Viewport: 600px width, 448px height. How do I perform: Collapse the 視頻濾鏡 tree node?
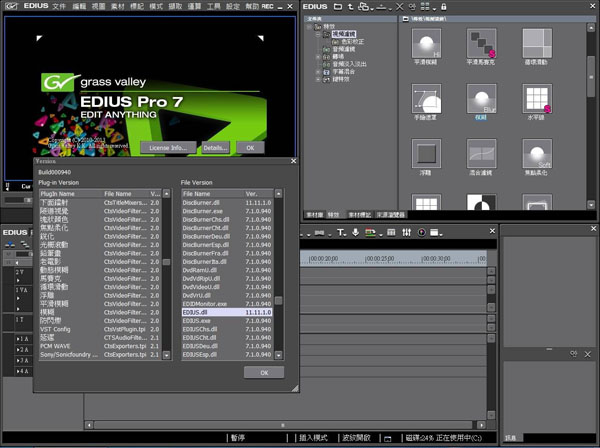click(x=318, y=34)
